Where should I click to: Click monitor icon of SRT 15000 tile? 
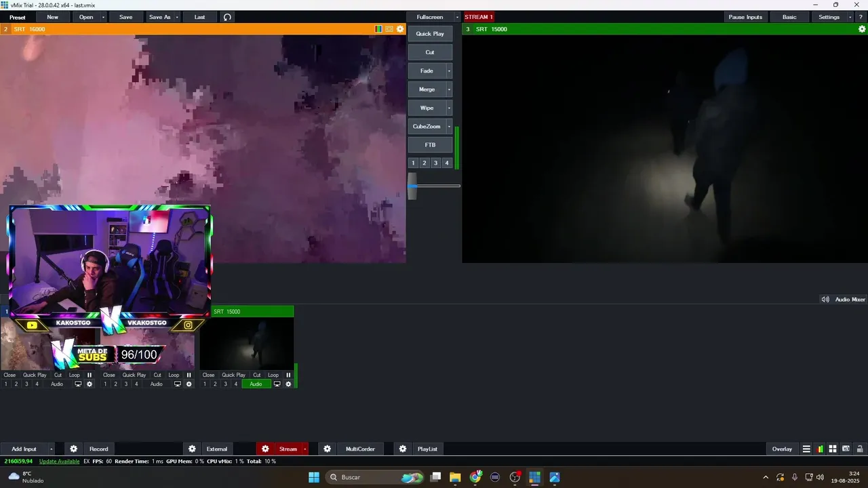click(277, 384)
